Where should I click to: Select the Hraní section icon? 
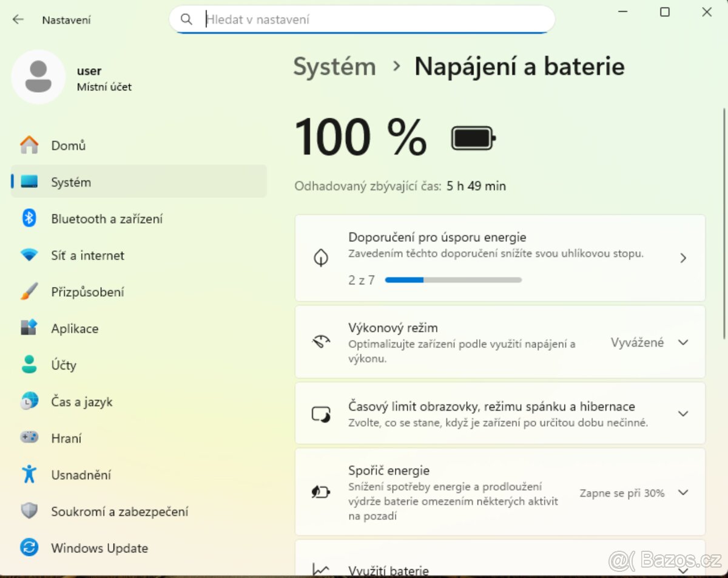tap(30, 438)
